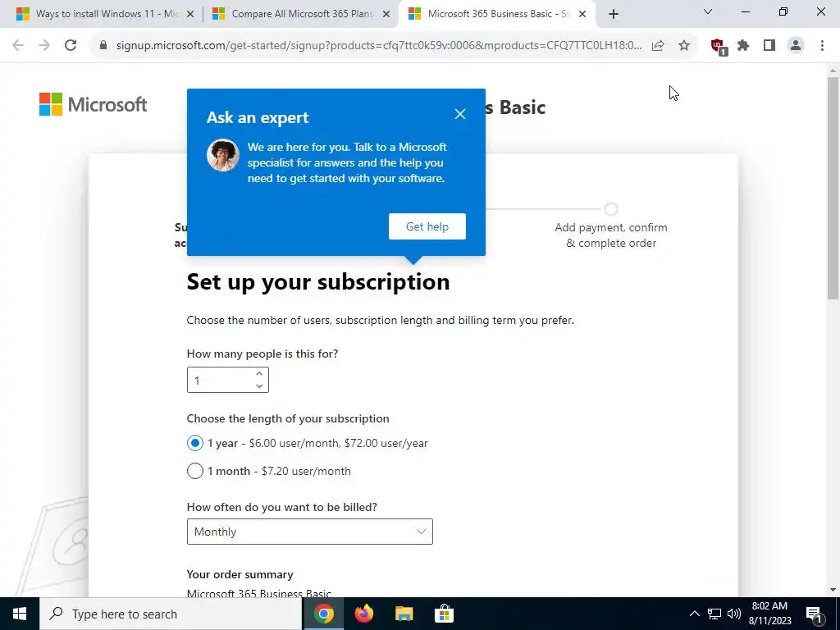Open network settings tray icon
The width and height of the screenshot is (840, 630).
pos(714,614)
